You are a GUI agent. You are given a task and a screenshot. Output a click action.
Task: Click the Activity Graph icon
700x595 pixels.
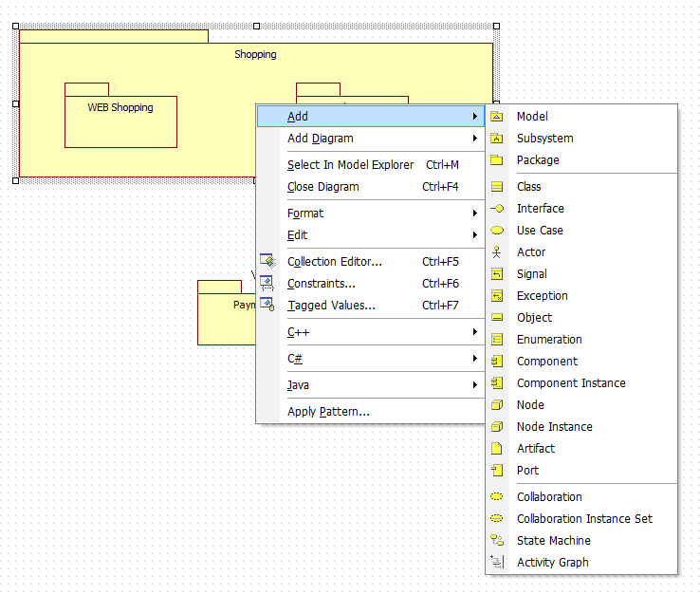click(x=497, y=562)
